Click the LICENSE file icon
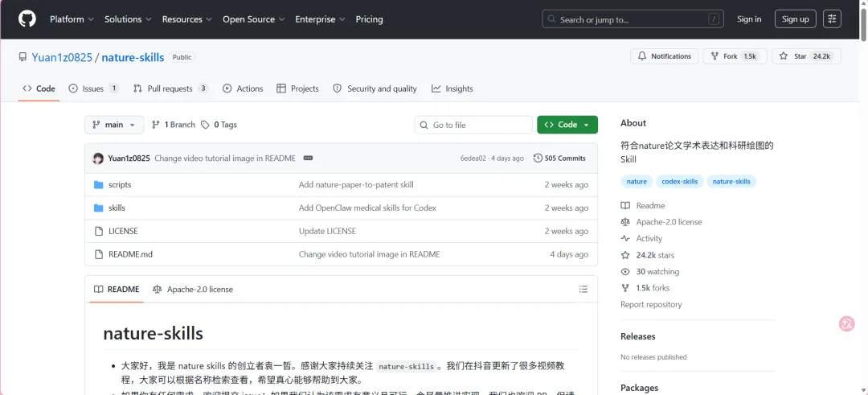868x395 pixels. point(99,231)
